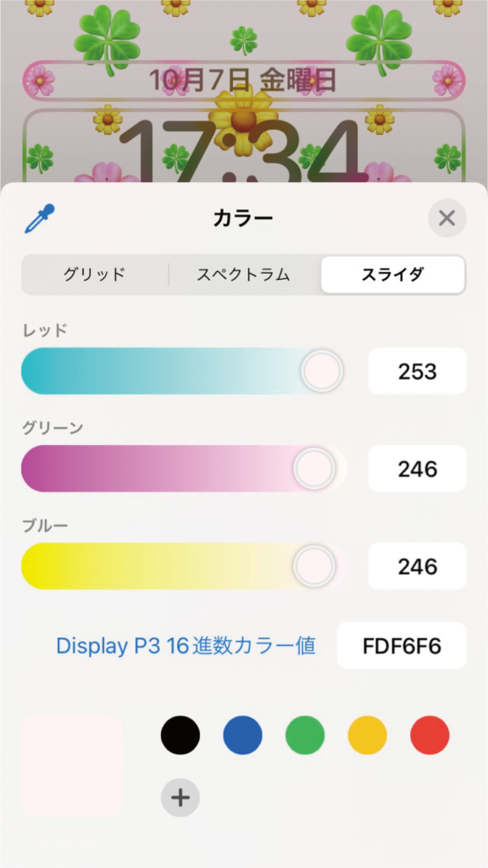488x868 pixels.
Task: Switch to the グリッド tab
Action: tap(94, 275)
